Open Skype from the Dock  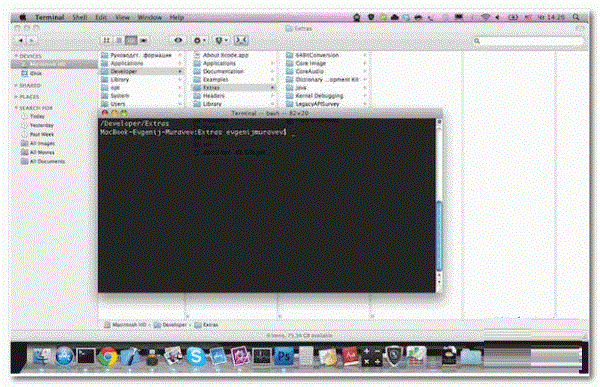pyautogui.click(x=196, y=356)
